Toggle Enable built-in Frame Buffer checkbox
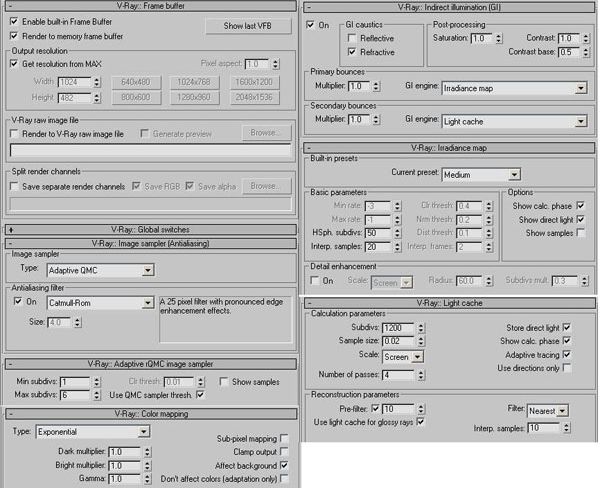 click(14, 21)
